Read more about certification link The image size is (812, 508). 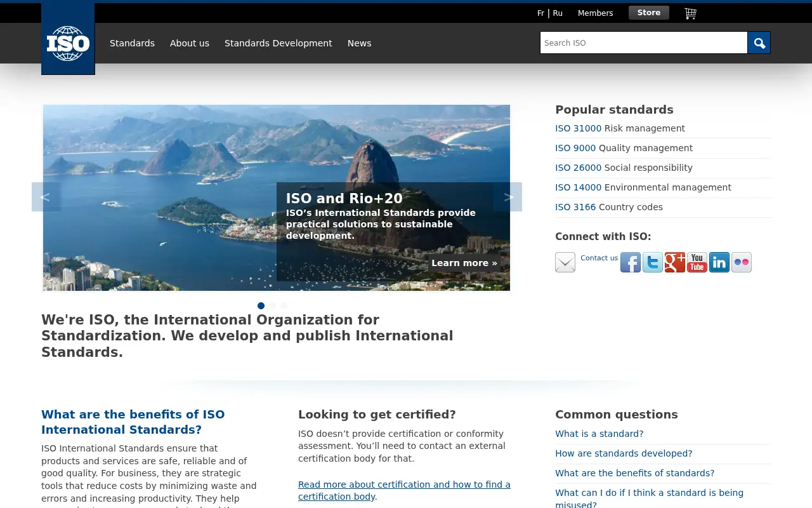(x=404, y=491)
